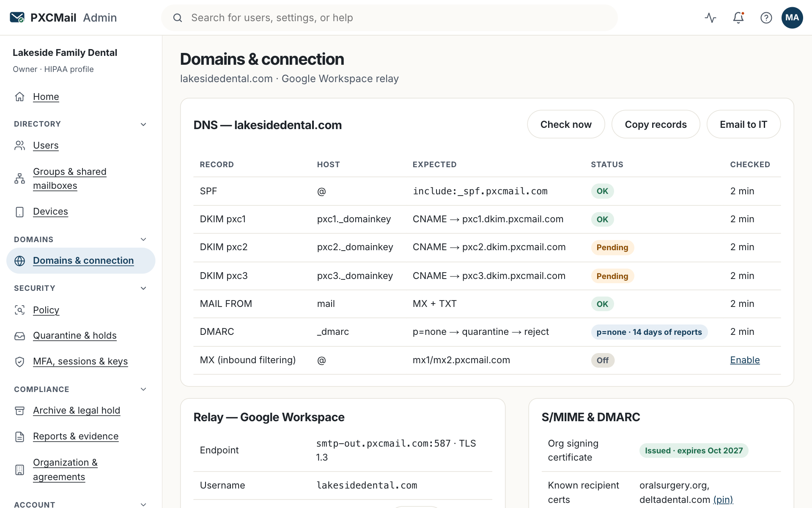Click the Reports & evidence document icon

pyautogui.click(x=19, y=436)
